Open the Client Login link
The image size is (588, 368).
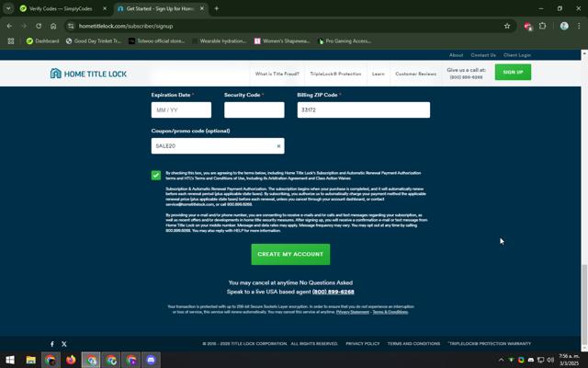517,55
